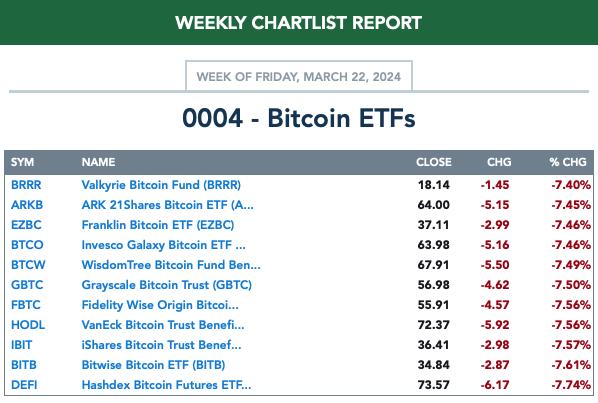Click the BITB ticker symbol
598x403 pixels.
point(24,365)
